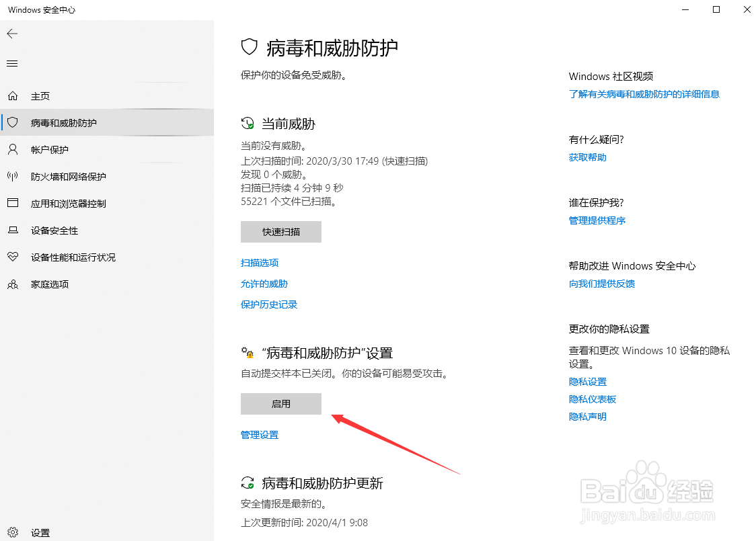Click the window icon for 应用和浏览器控制

pyautogui.click(x=13, y=203)
